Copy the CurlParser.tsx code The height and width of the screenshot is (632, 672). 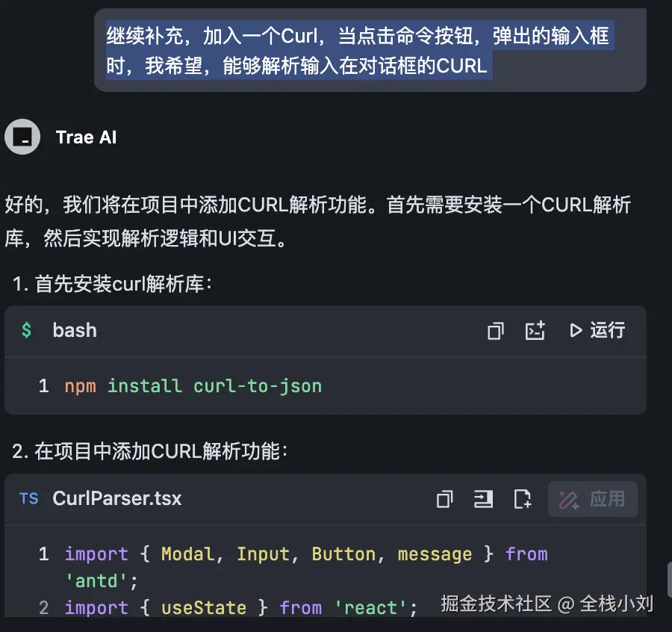445,499
